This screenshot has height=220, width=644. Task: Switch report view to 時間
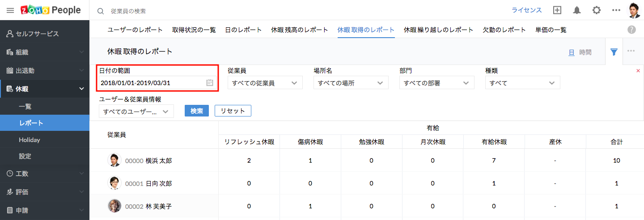pyautogui.click(x=585, y=52)
